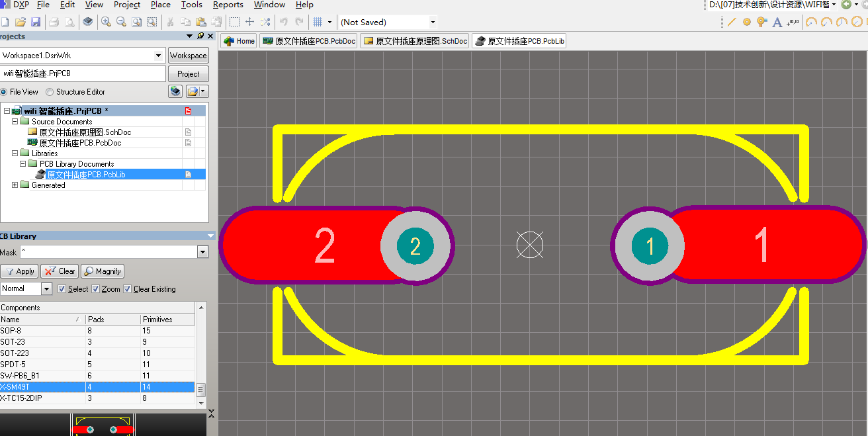Screen dimensions: 868x436
Task: Switch to the Home tab
Action: [x=239, y=41]
